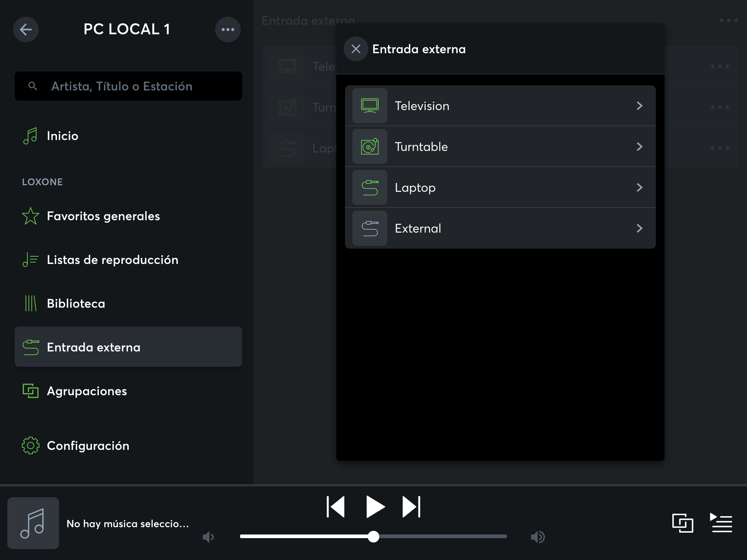Image resolution: width=747 pixels, height=560 pixels.
Task: Select the Agrupaciones entry
Action: [x=87, y=391]
